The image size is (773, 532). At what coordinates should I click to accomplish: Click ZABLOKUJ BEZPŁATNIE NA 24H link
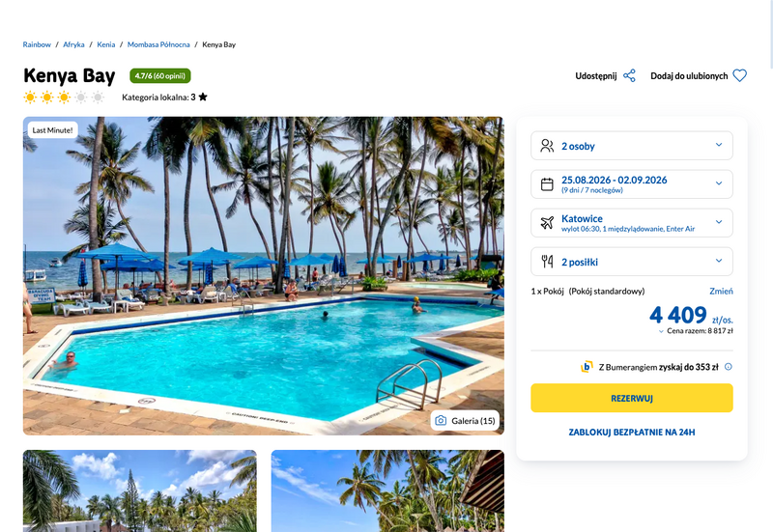coord(632,432)
